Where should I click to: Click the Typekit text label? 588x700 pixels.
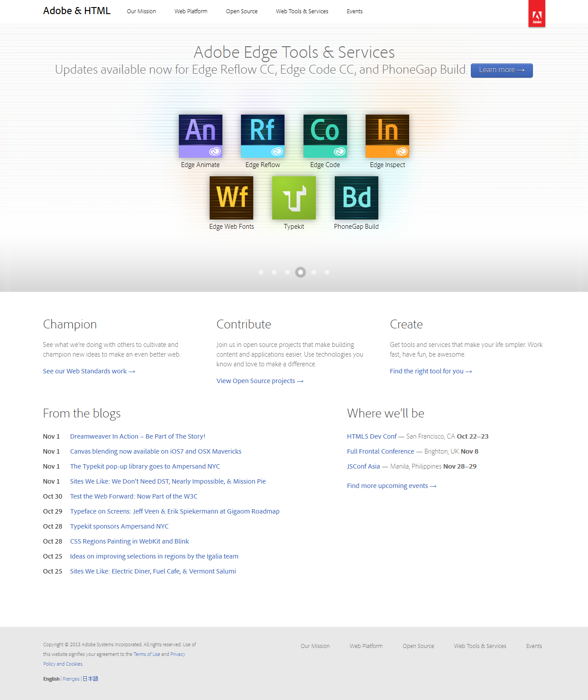point(294,227)
